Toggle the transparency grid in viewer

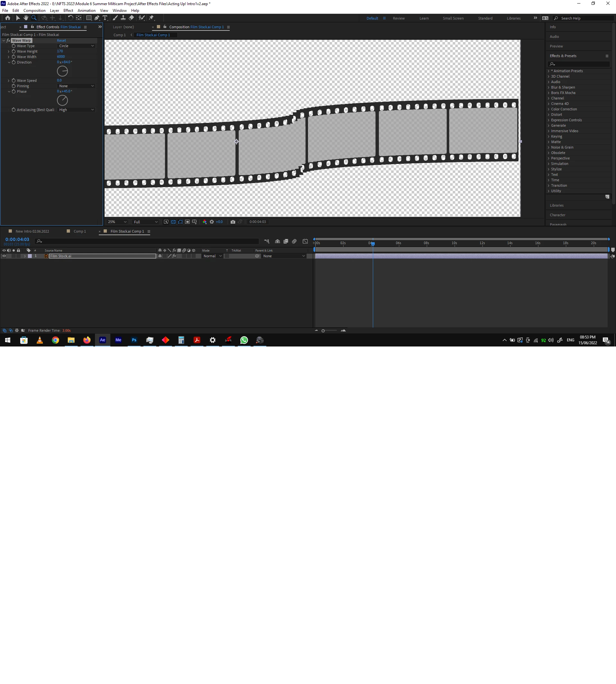point(173,222)
